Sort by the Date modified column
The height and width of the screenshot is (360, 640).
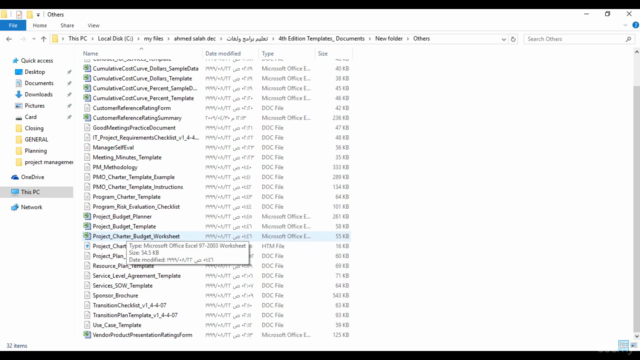[x=223, y=53]
